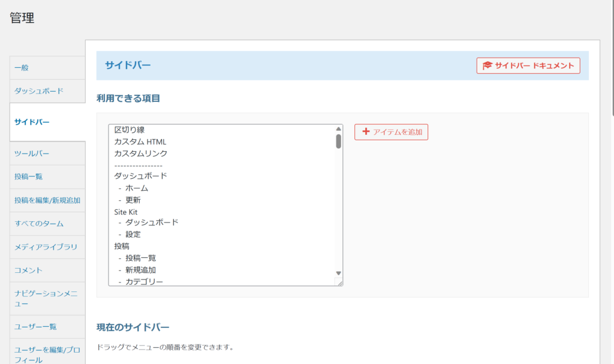This screenshot has width=614, height=364.
Task: Select 区切り線 in the available items list
Action: pyautogui.click(x=130, y=130)
